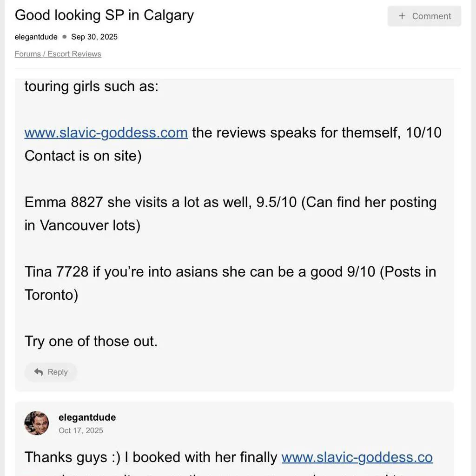This screenshot has height=476, width=476.
Task: Click the Sep 30, 2025 post date
Action: pyautogui.click(x=94, y=37)
